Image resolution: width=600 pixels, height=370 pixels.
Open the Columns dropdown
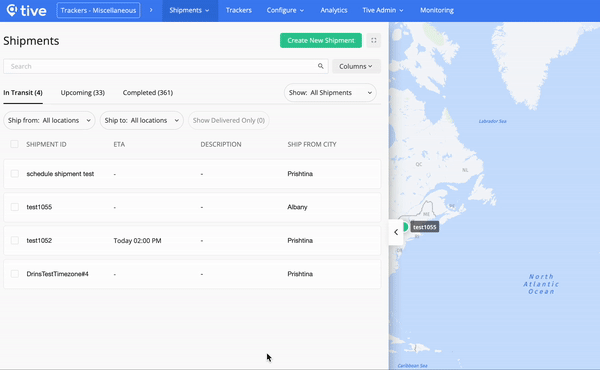click(356, 66)
